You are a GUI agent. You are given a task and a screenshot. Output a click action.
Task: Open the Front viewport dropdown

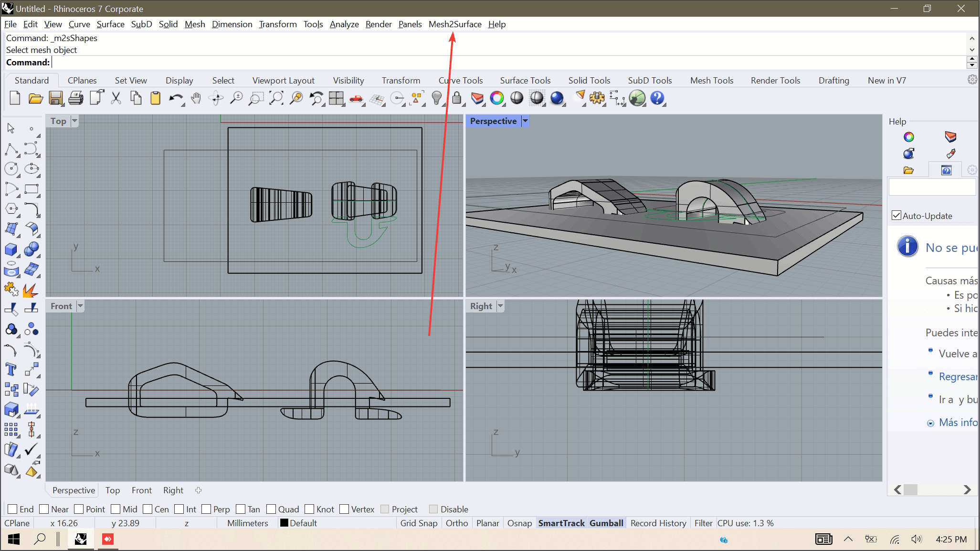click(x=80, y=306)
